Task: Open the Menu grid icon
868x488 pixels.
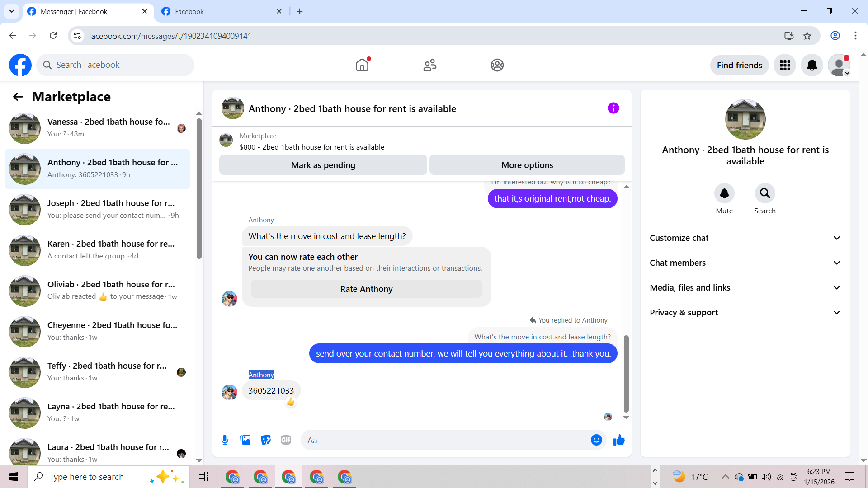Action: [785, 66]
